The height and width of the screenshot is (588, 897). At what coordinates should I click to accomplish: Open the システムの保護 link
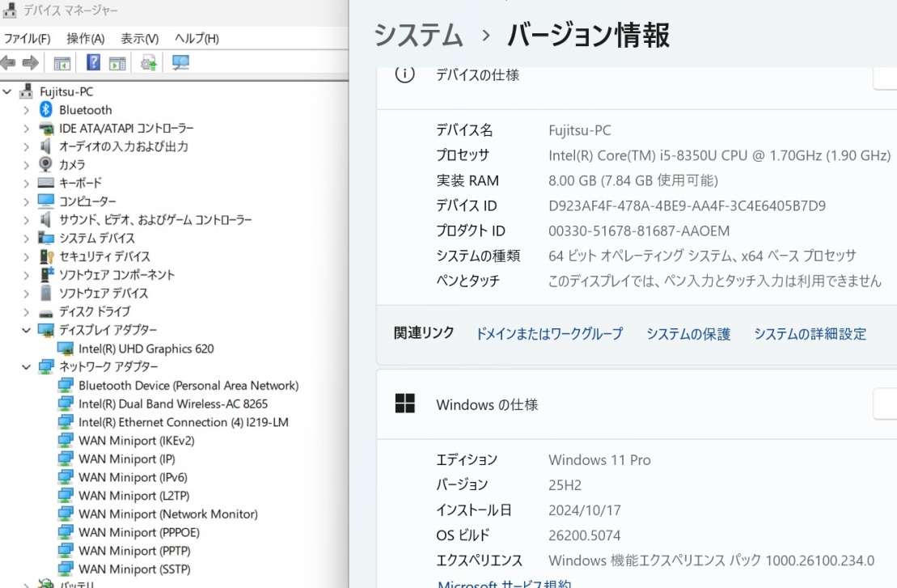tap(688, 333)
